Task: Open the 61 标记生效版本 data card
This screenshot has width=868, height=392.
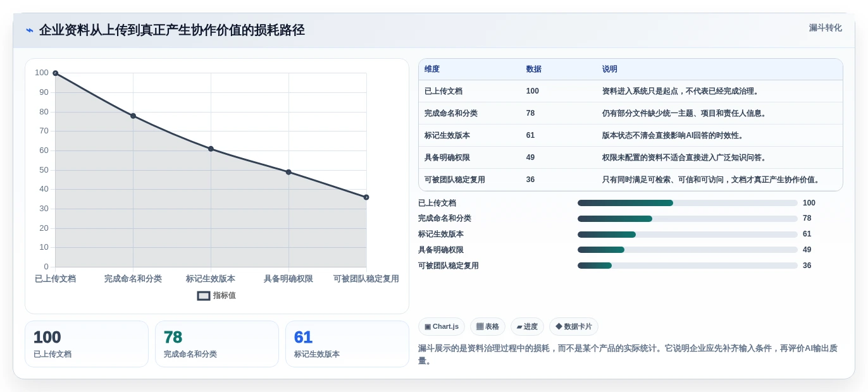Action: pos(347,344)
